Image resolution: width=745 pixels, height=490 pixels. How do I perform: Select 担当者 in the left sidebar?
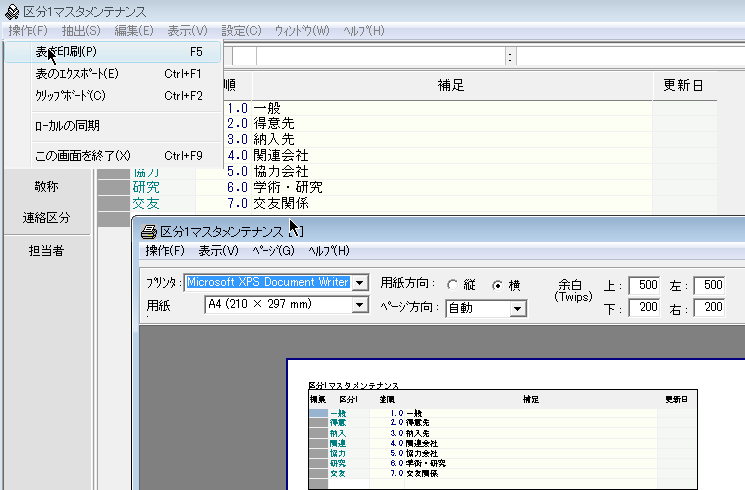(46, 250)
